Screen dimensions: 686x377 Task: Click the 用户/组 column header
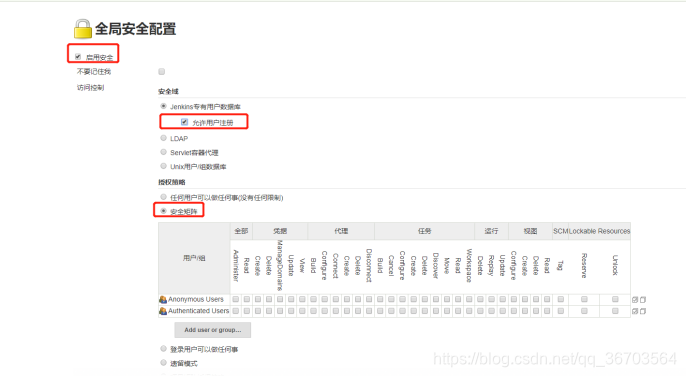[x=194, y=258]
